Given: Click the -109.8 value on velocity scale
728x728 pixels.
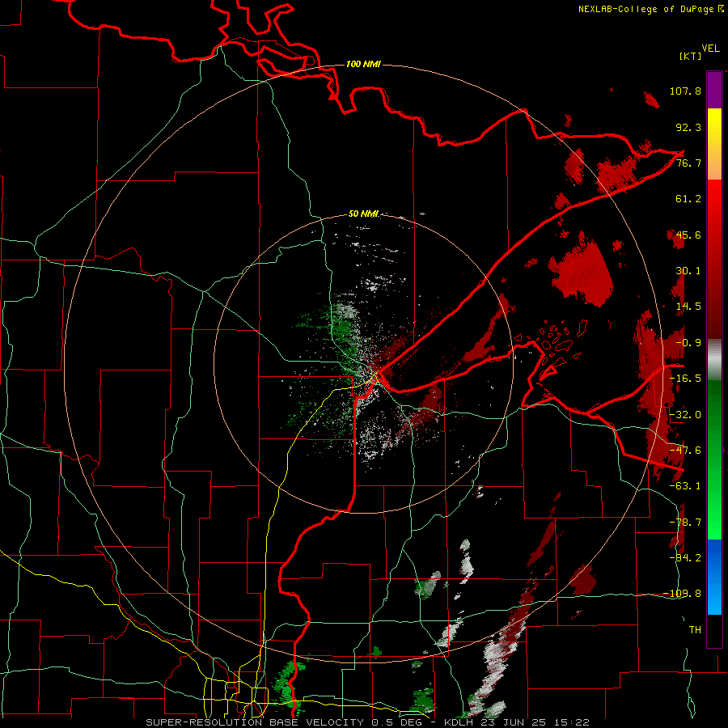Looking at the screenshot, I should (682, 594).
